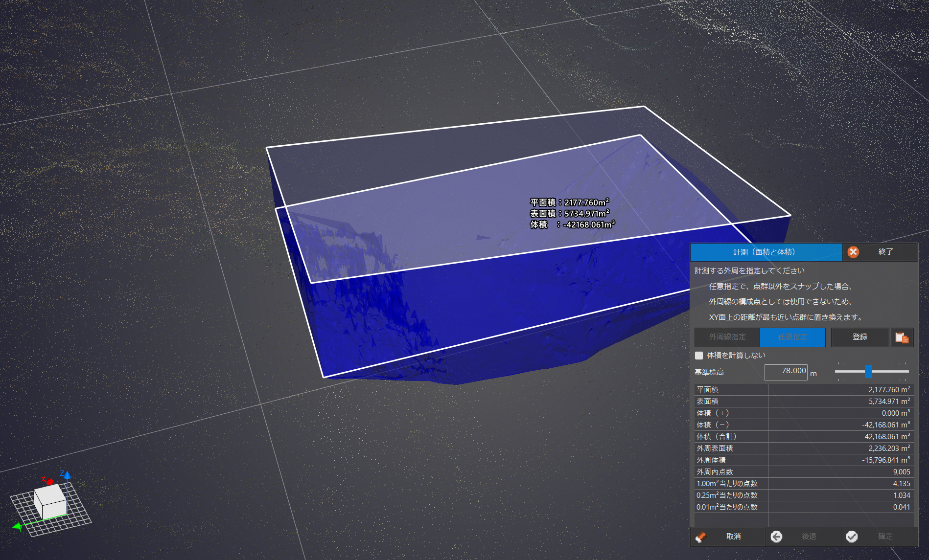Select the 任意指定 mode toggle
The width and height of the screenshot is (929, 560).
point(792,337)
